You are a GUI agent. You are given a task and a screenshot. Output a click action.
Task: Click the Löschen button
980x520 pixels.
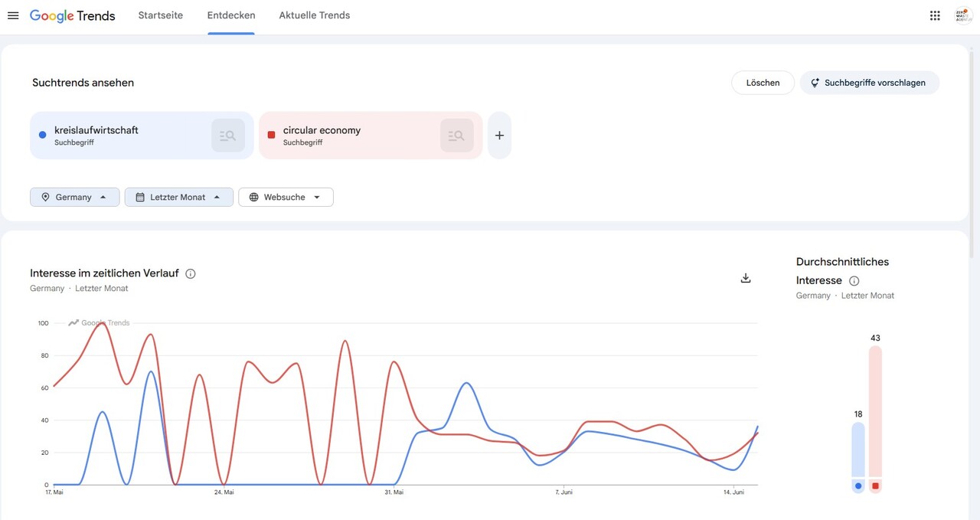click(x=763, y=83)
